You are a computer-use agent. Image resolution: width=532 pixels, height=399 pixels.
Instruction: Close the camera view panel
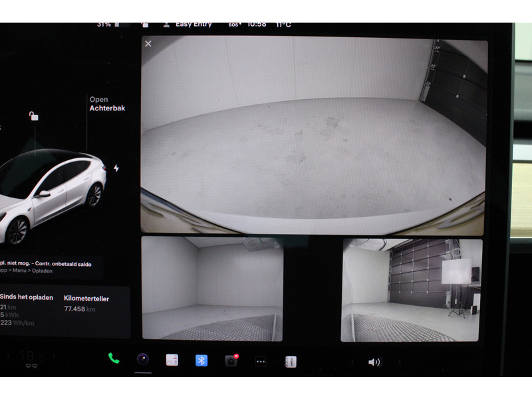(x=148, y=44)
